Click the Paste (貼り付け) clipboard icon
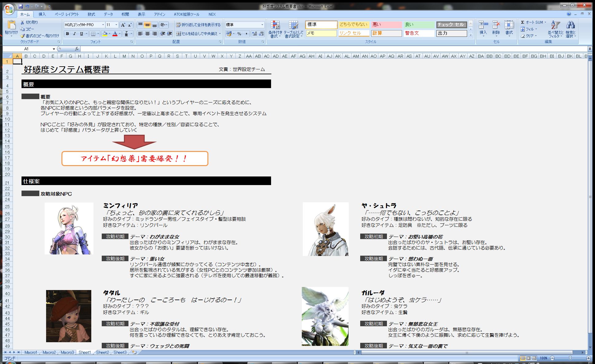Viewport: 595px width, 364px height. pos(11,25)
